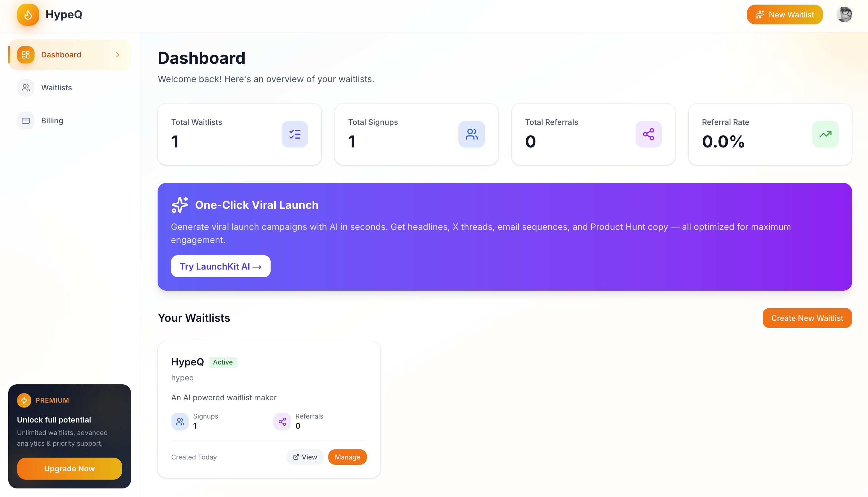Click Try LaunchKit AI

(221, 266)
